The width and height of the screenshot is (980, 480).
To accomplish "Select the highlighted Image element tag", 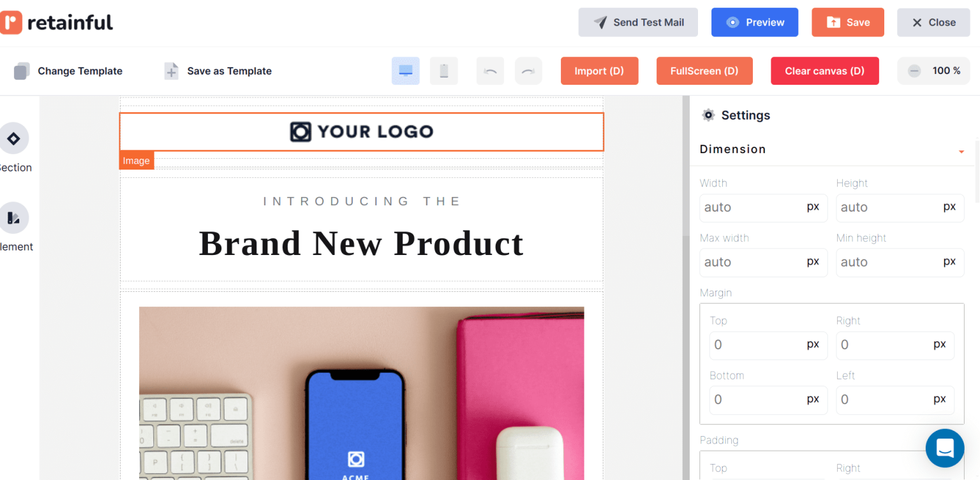I will pos(136,160).
